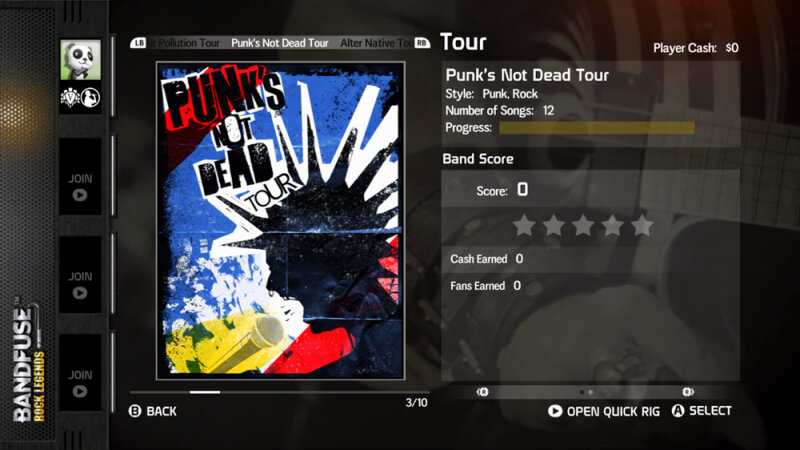Click the A button icon beside Select
The width and height of the screenshot is (800, 450).
pos(678,411)
